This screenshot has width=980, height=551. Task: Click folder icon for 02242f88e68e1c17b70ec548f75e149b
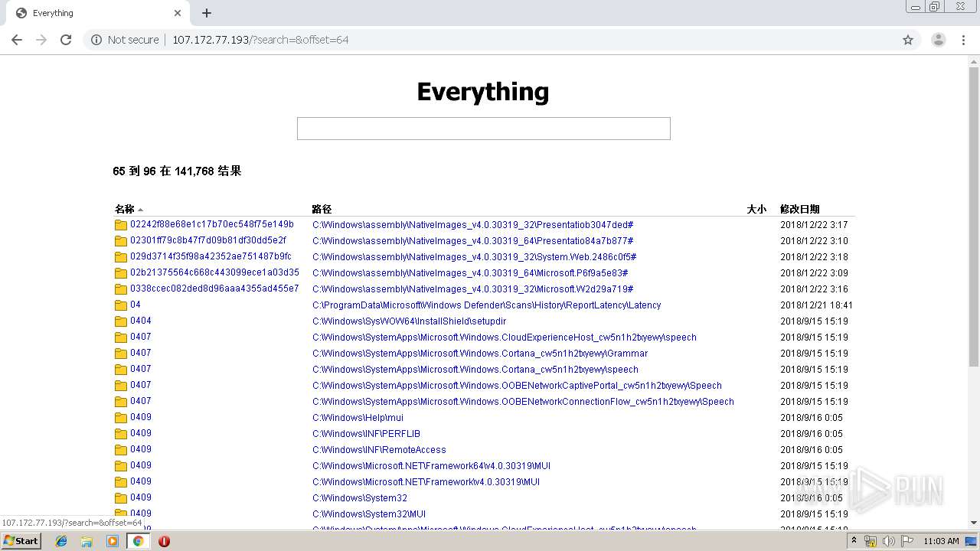click(121, 225)
